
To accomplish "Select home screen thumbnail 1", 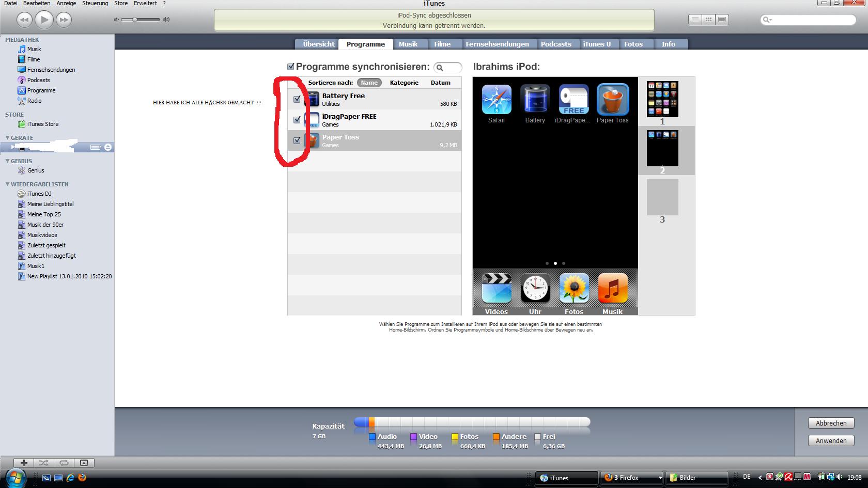I will pyautogui.click(x=662, y=99).
